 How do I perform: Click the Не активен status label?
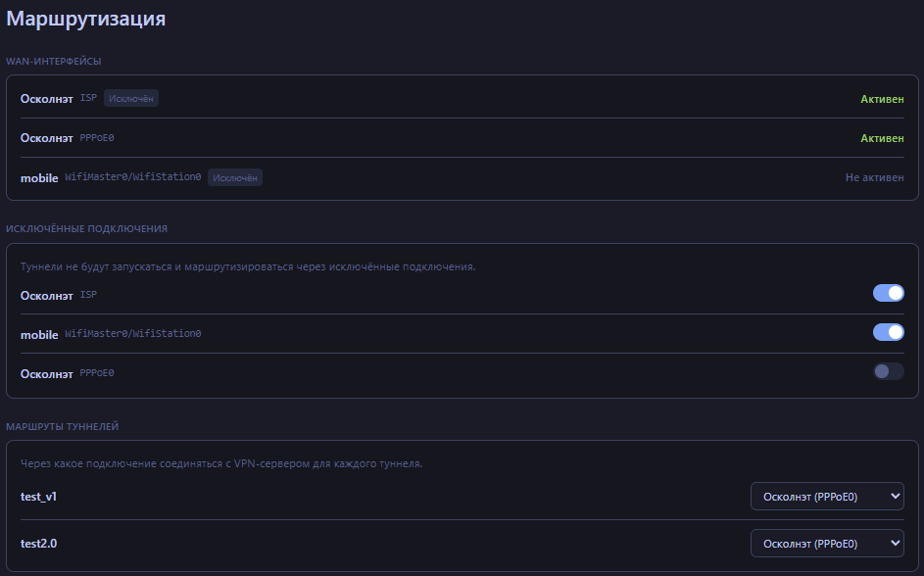pyautogui.click(x=874, y=177)
